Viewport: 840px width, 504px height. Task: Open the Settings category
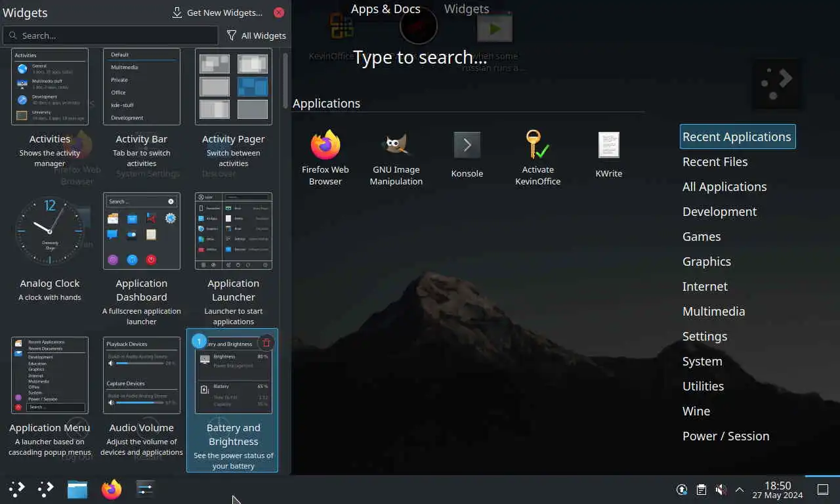tap(705, 336)
